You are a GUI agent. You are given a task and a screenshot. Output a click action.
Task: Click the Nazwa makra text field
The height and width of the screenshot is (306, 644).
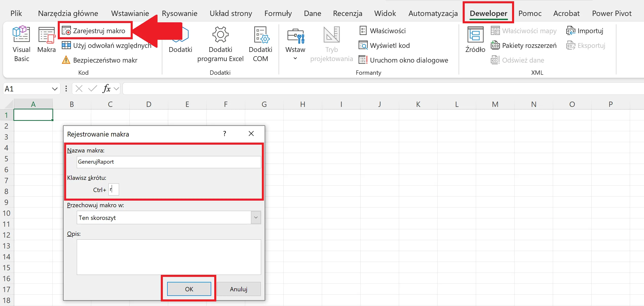(169, 162)
